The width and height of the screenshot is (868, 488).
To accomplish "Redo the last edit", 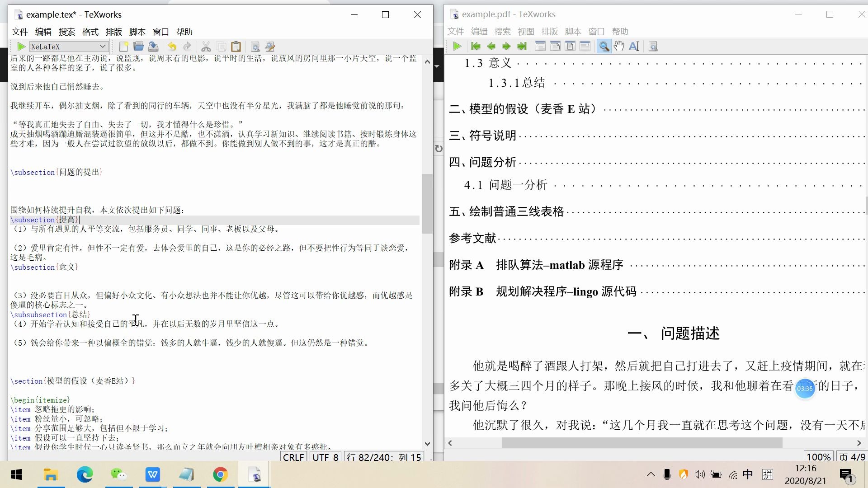I will (x=187, y=47).
